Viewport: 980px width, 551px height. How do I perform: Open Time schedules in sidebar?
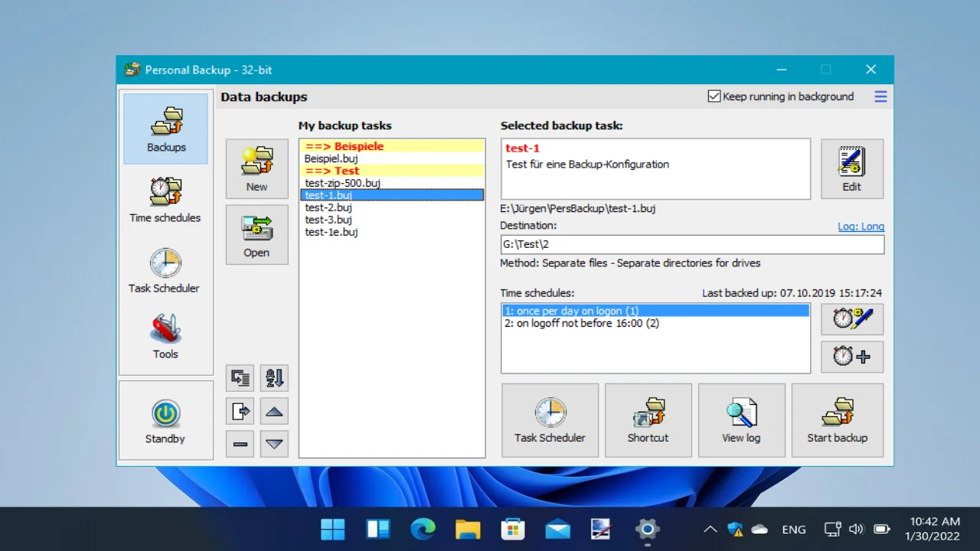tap(165, 200)
